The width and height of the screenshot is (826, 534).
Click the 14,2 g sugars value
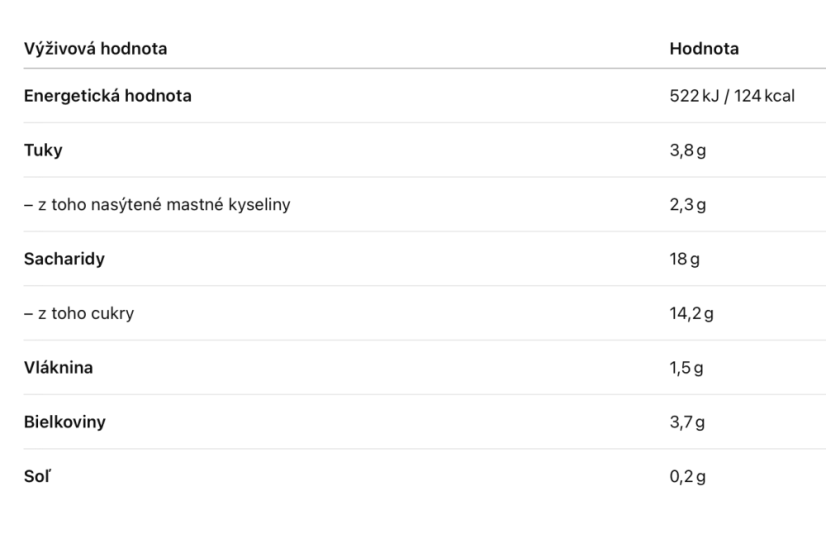pos(691,314)
